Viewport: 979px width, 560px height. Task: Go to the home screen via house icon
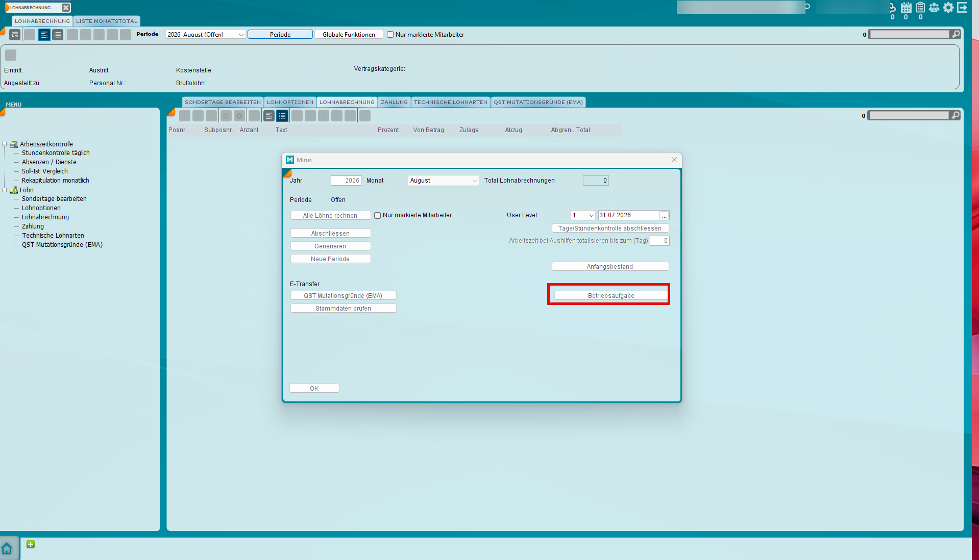tap(7, 549)
